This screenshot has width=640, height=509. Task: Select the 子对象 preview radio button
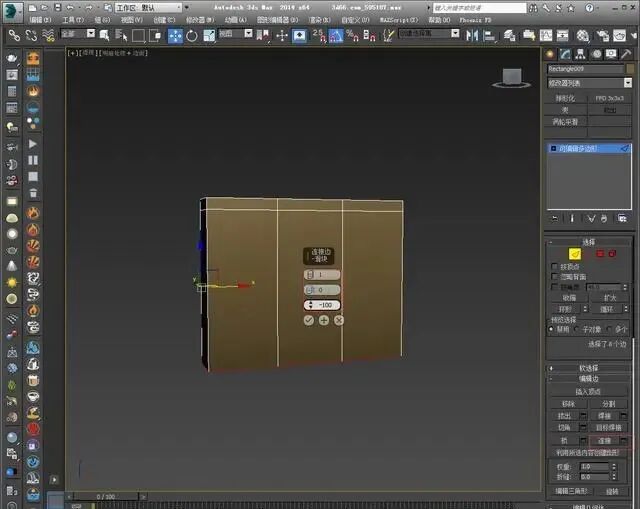click(576, 329)
